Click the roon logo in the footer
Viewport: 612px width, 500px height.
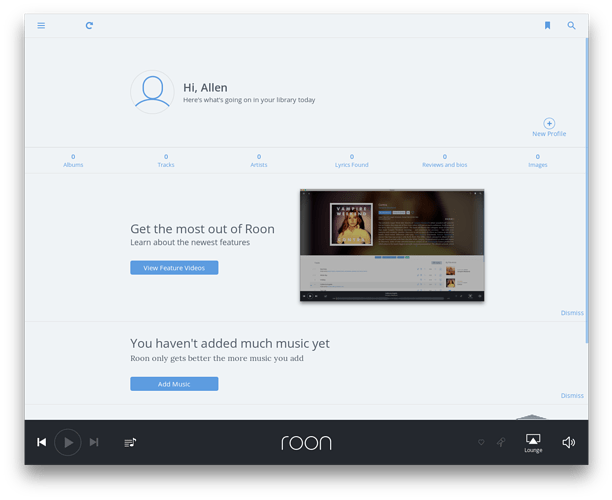tap(306, 443)
